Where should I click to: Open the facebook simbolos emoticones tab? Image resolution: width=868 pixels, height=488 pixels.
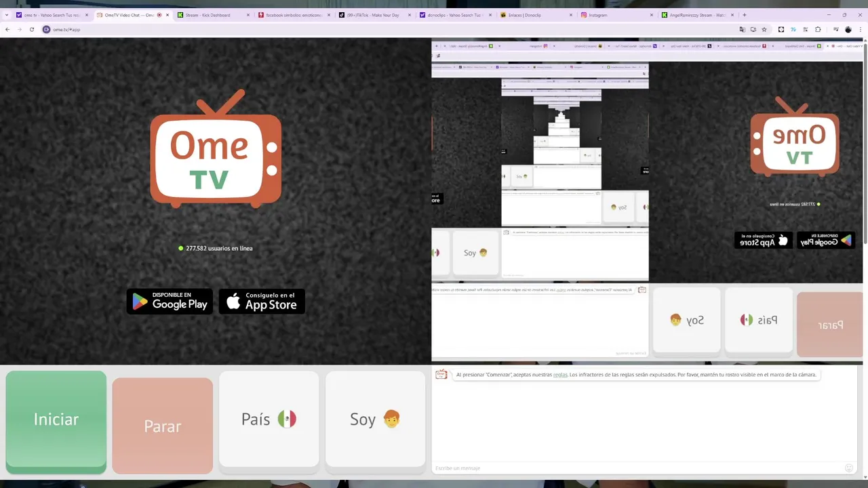tap(294, 15)
